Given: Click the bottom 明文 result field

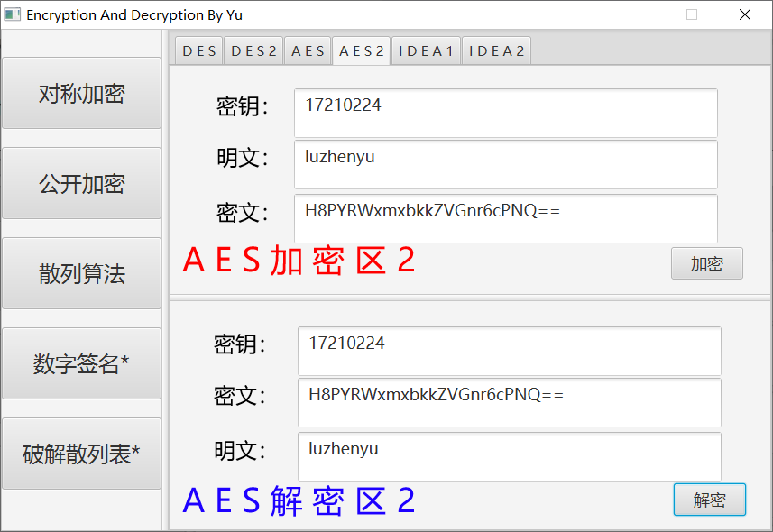Looking at the screenshot, I should (x=510, y=454).
